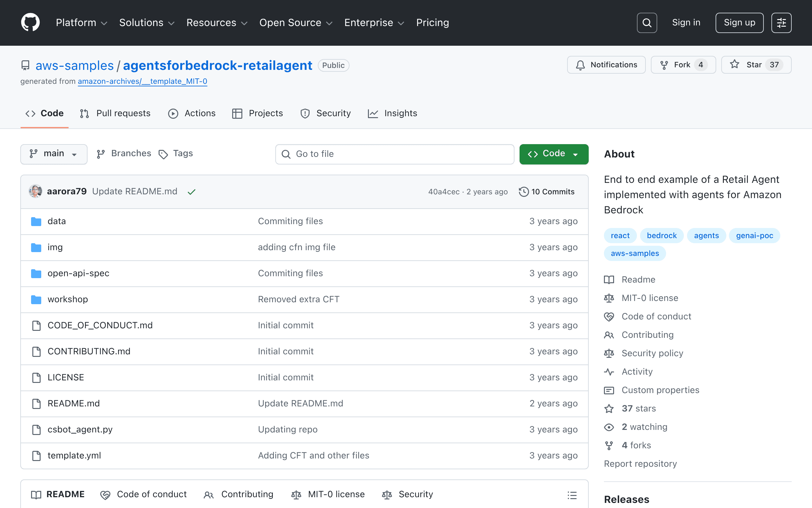This screenshot has height=508, width=812.
Task: Click the react topic tag
Action: click(620, 236)
